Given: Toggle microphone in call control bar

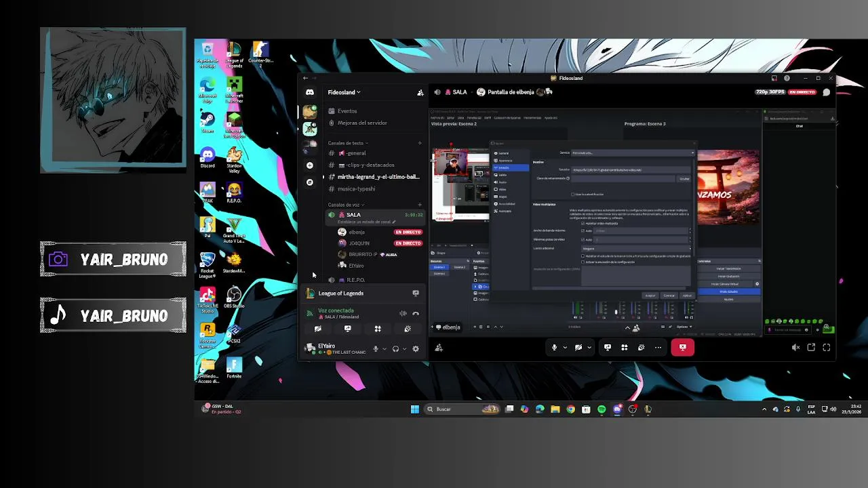Looking at the screenshot, I should (x=554, y=348).
